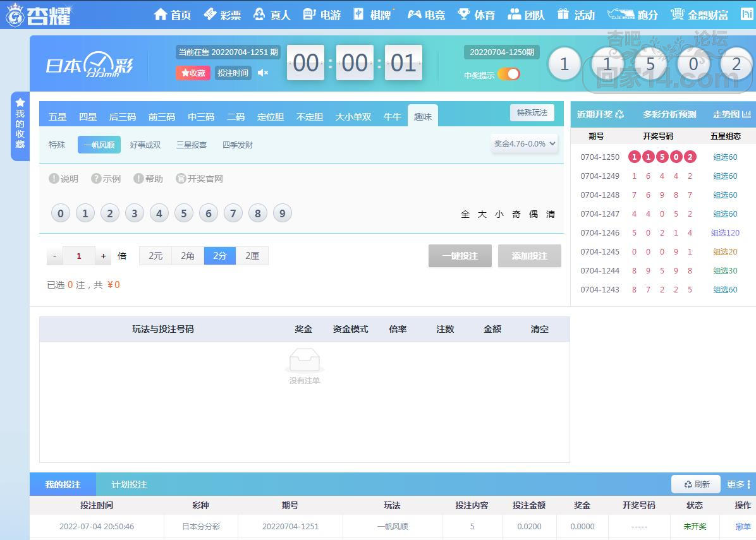Screen dimensions: 756x540
Task: Open the 奖金 4.76-0.0% dropdown
Action: [x=525, y=143]
